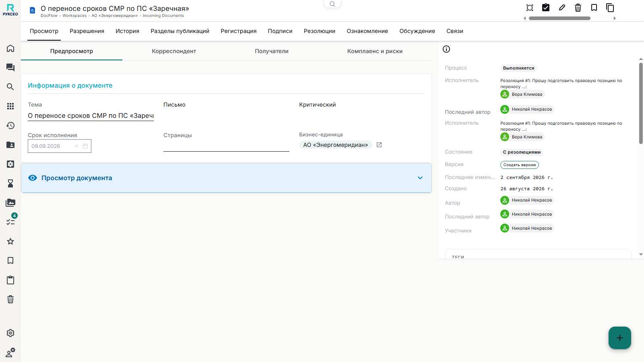Switch to the Резолюции tab
This screenshot has width=644, height=362.
click(x=320, y=31)
